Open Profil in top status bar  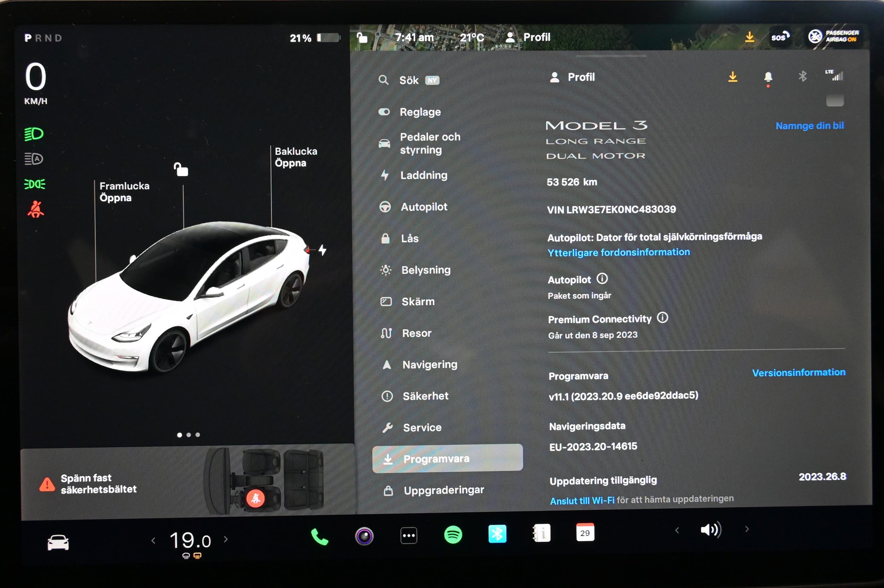[528, 37]
